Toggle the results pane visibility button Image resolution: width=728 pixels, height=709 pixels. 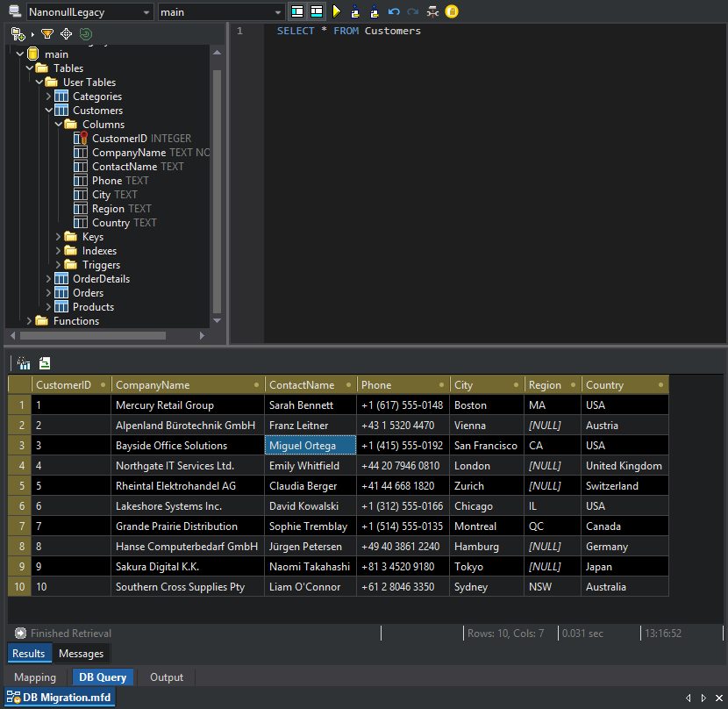(317, 11)
